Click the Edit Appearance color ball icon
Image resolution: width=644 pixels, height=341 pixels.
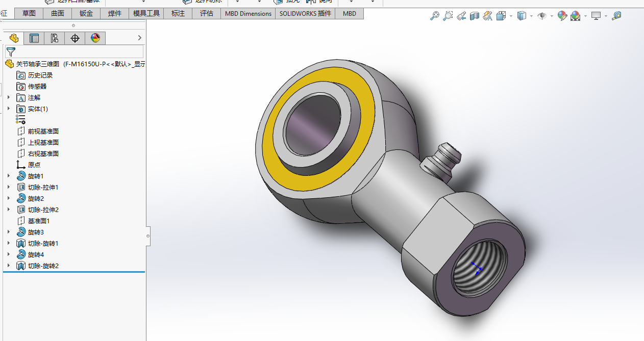pyautogui.click(x=562, y=16)
